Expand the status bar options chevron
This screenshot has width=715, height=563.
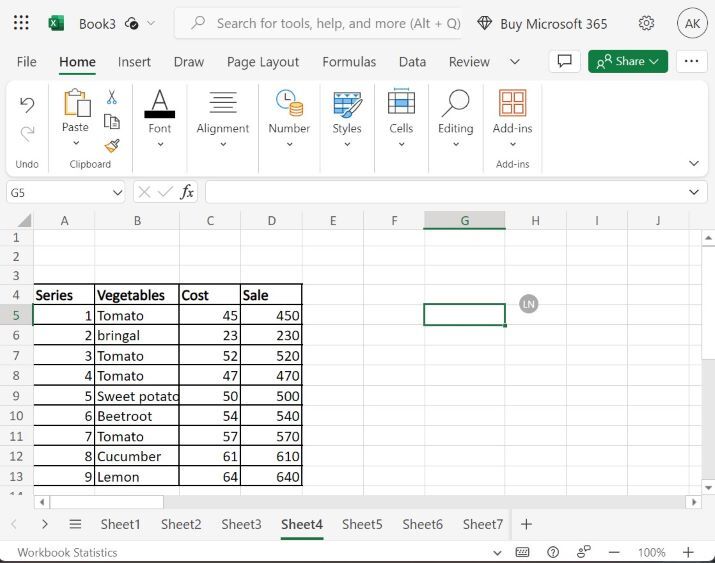[x=497, y=553]
